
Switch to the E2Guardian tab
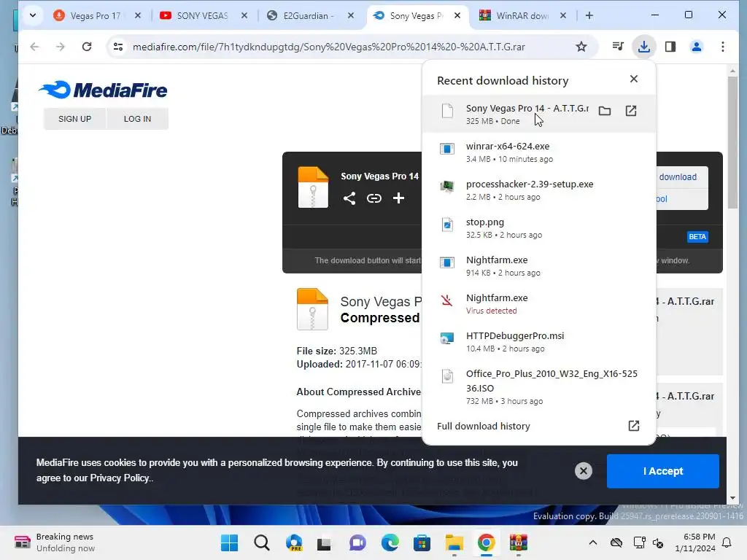[x=309, y=16]
